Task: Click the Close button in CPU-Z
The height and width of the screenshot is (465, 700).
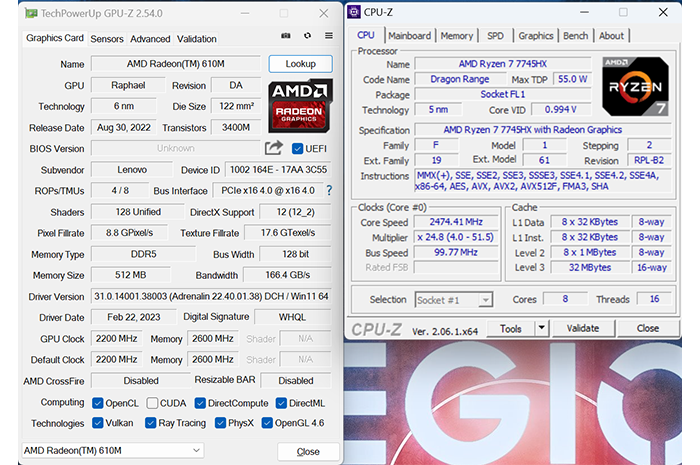Action: pos(648,328)
